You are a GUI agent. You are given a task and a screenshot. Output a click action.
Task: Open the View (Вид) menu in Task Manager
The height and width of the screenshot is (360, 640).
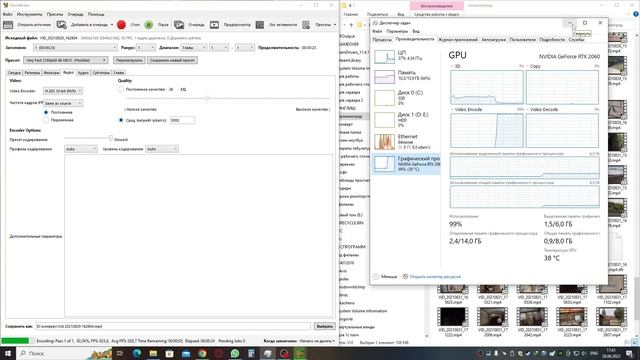point(416,31)
